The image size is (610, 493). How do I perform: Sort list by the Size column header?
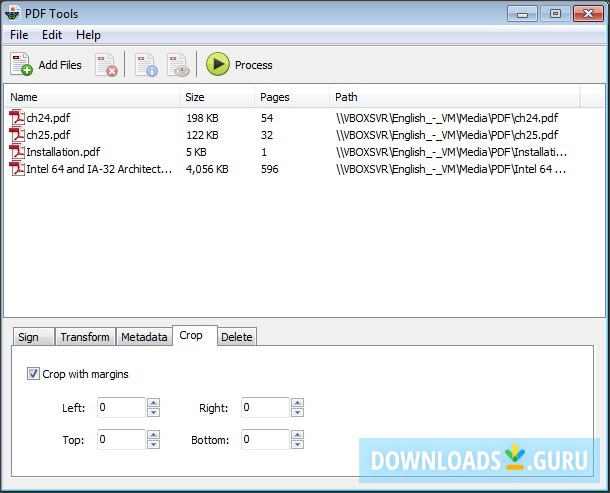[217, 97]
